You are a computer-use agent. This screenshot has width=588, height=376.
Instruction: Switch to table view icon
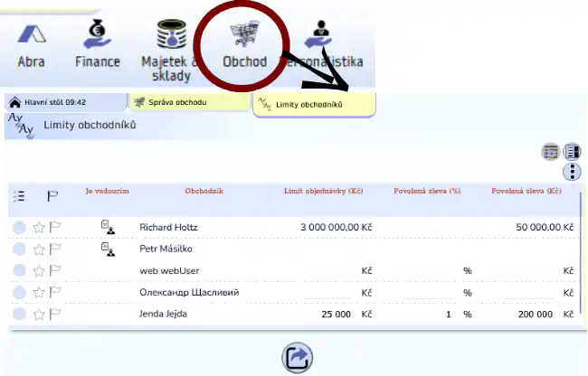click(x=550, y=152)
